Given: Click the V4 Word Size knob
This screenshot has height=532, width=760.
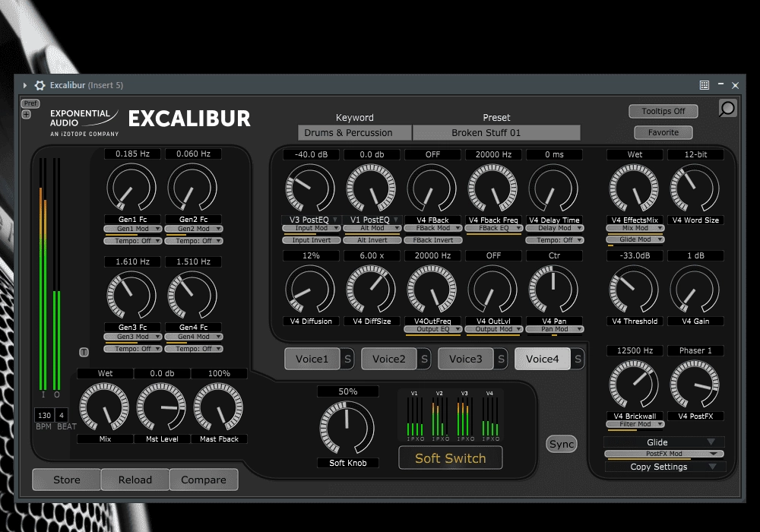Looking at the screenshot, I should click(695, 188).
